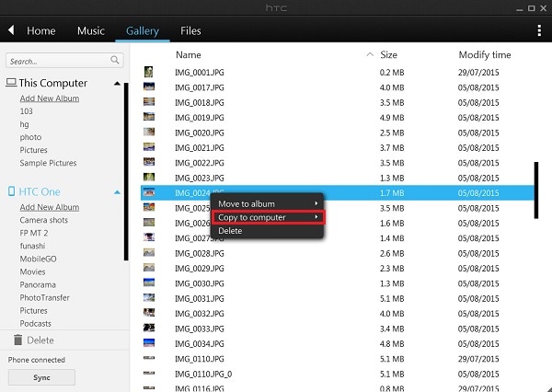
Task: Click the 5.1 MB size of IMG_0110.JPG
Action: (392, 359)
